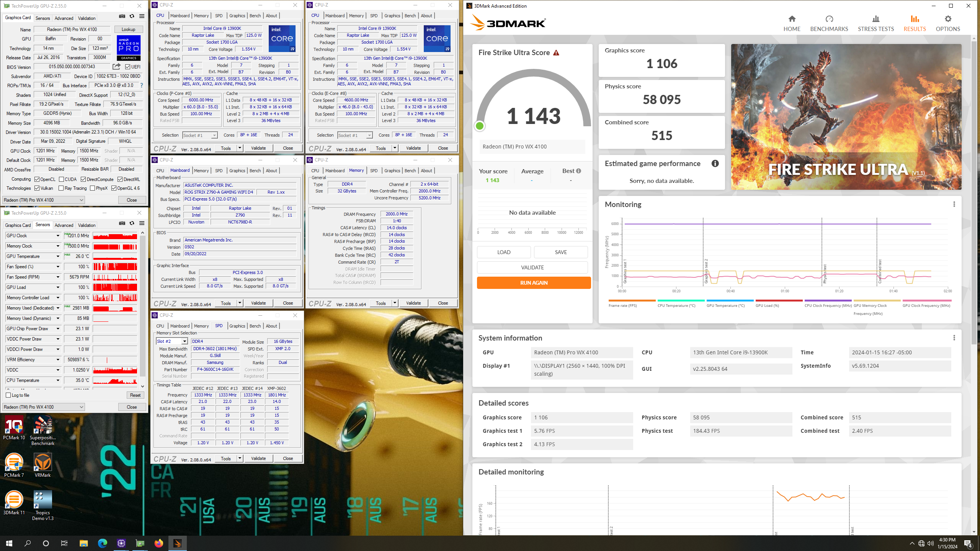Open the PCMark 7 desktop shortcut
The height and width of the screenshot is (551, 980).
(14, 465)
